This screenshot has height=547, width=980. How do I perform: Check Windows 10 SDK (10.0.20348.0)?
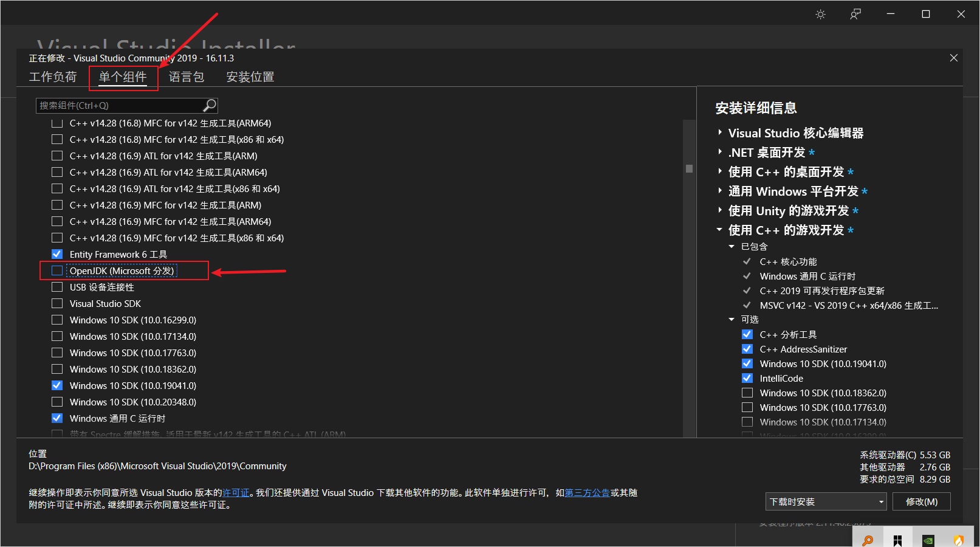(x=57, y=402)
